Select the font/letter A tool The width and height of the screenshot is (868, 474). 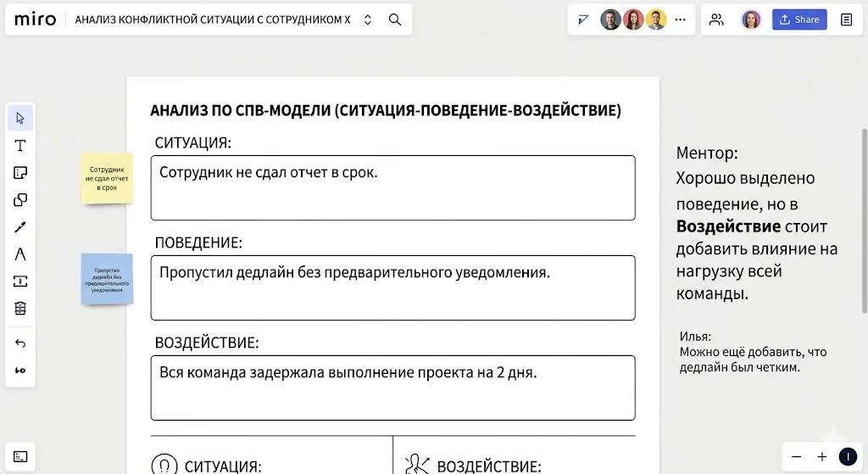20,254
